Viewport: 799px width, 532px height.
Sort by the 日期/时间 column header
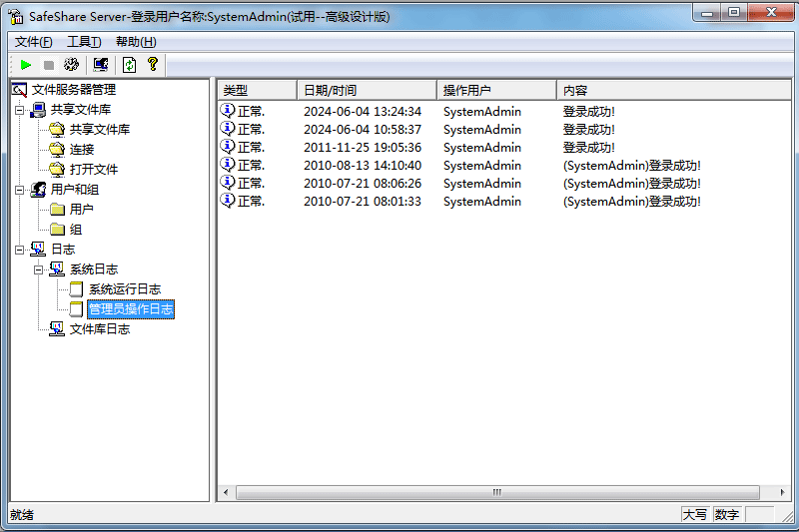click(367, 91)
